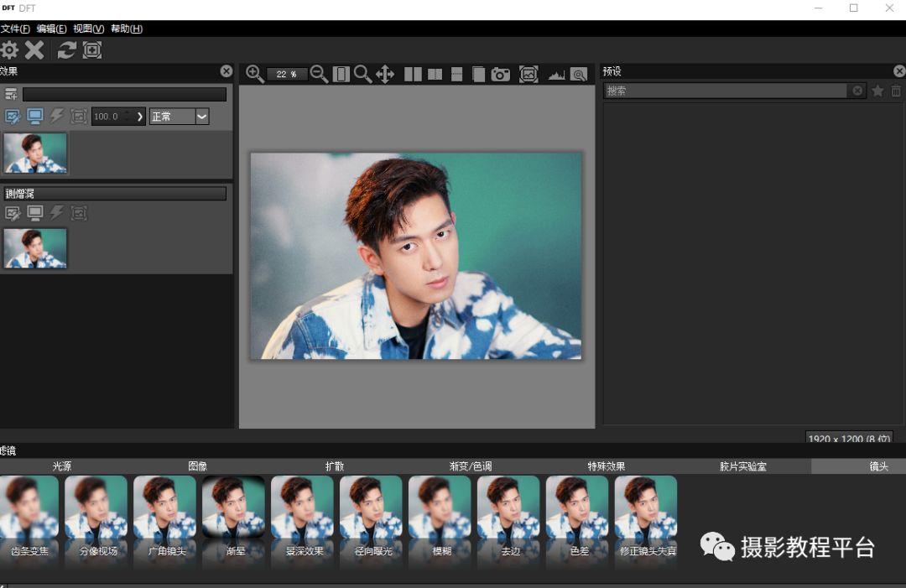Click the camera snapshot icon
The width and height of the screenshot is (906, 588).
pyautogui.click(x=500, y=74)
